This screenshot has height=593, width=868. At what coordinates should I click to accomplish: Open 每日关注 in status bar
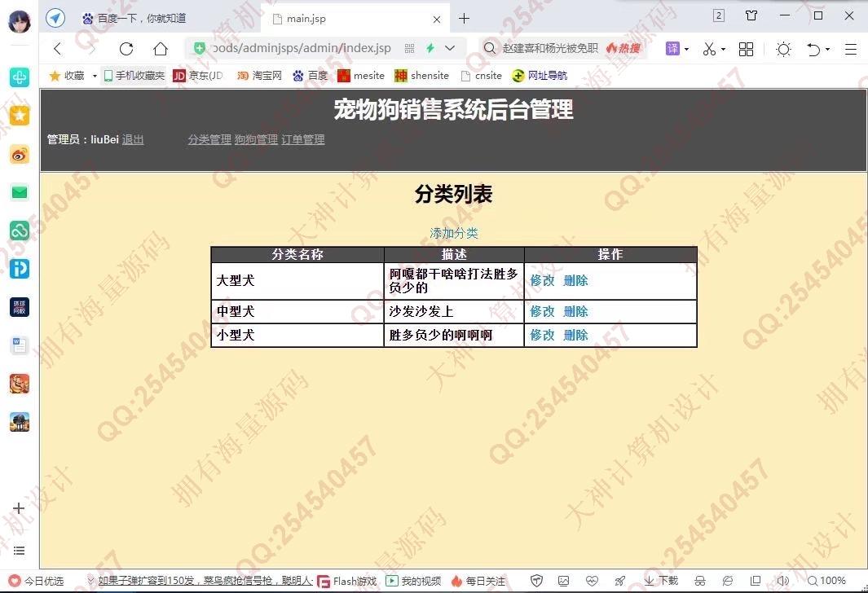(x=478, y=581)
